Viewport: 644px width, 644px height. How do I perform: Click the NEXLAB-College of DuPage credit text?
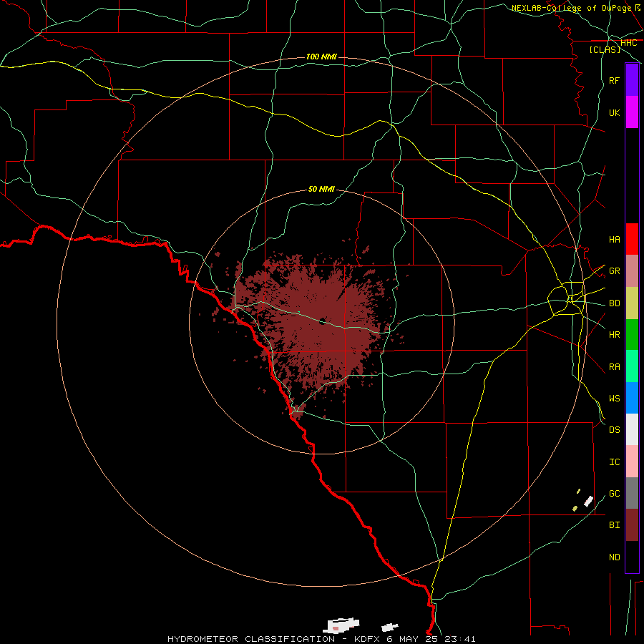571,8
